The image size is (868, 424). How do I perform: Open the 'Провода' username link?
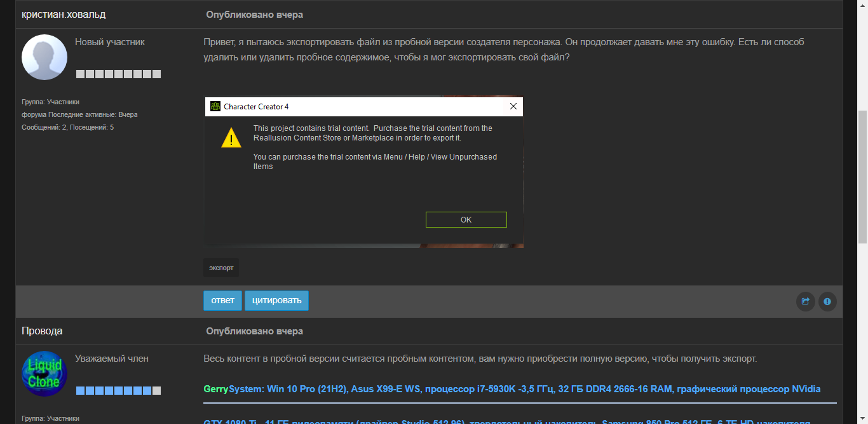42,331
